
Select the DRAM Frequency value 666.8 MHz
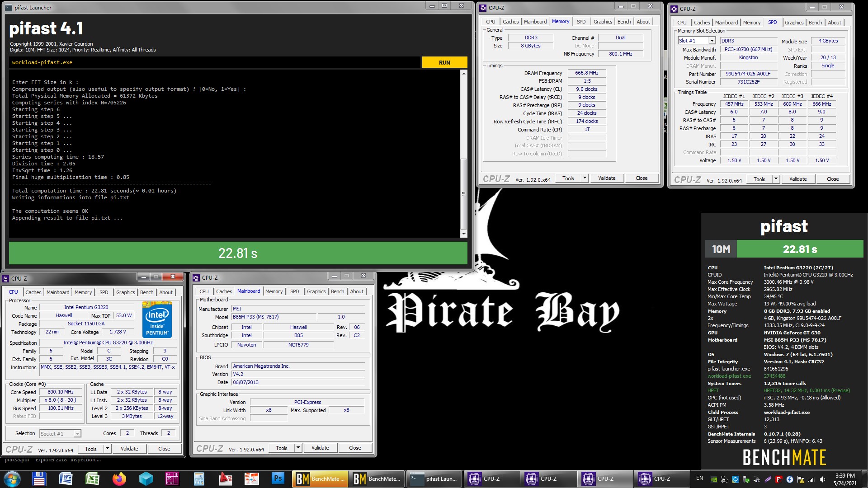coord(586,73)
